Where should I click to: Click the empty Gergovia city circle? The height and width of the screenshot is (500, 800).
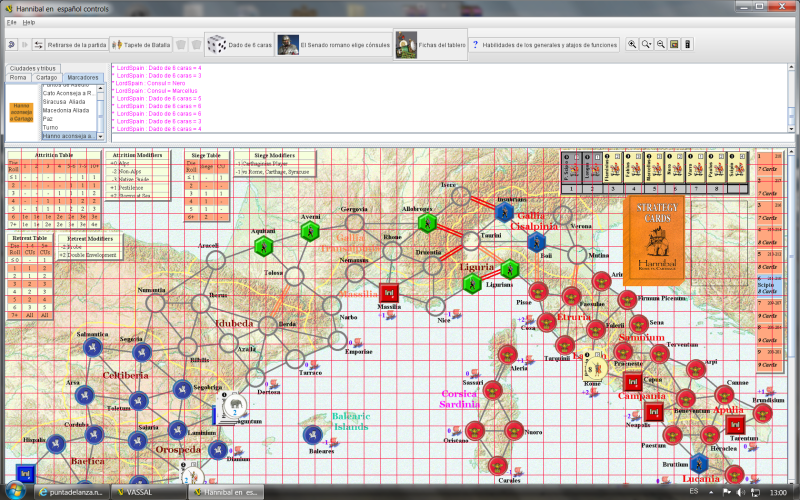(354, 223)
